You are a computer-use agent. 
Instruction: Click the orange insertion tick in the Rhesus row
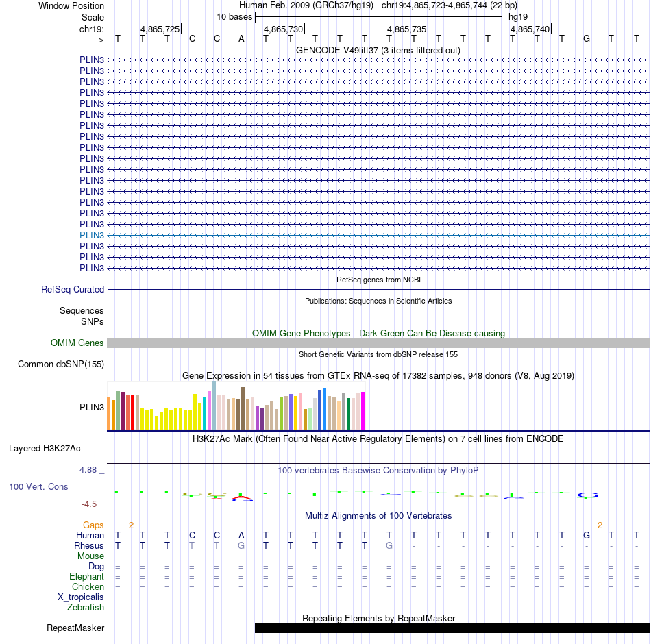pos(132,545)
